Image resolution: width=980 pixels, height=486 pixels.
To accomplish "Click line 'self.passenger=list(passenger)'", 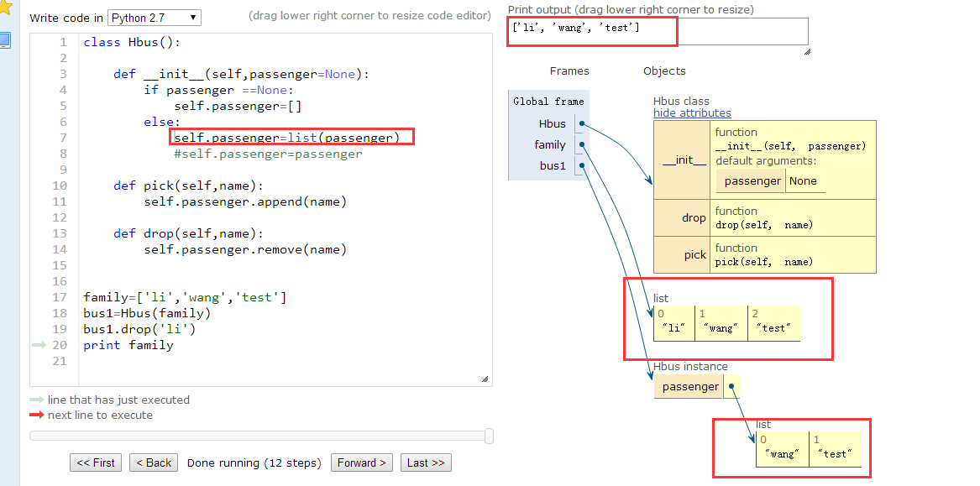I will (286, 138).
